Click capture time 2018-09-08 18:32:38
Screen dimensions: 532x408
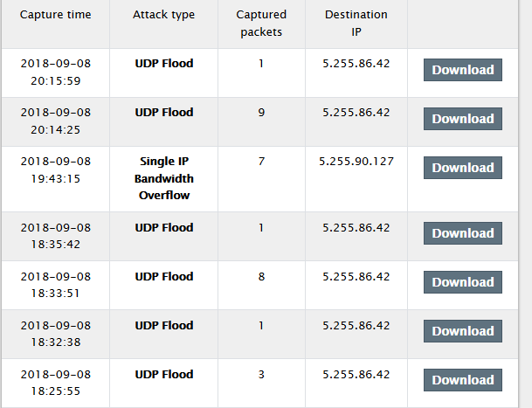pos(54,334)
